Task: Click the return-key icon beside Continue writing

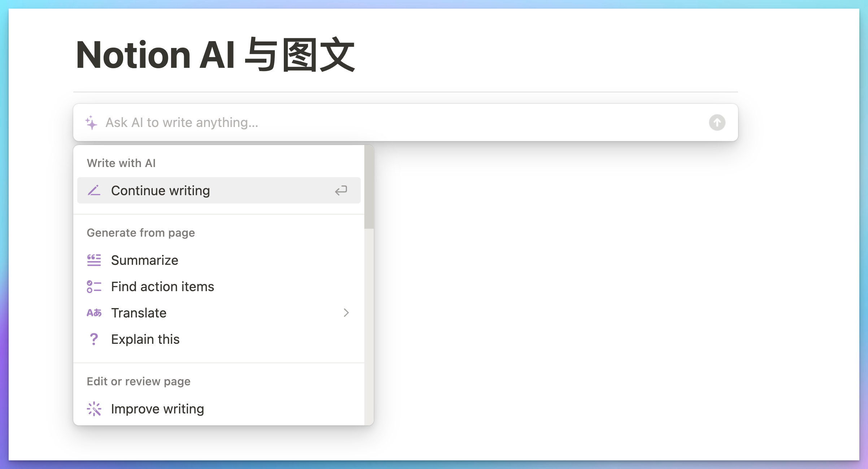Action: (341, 190)
